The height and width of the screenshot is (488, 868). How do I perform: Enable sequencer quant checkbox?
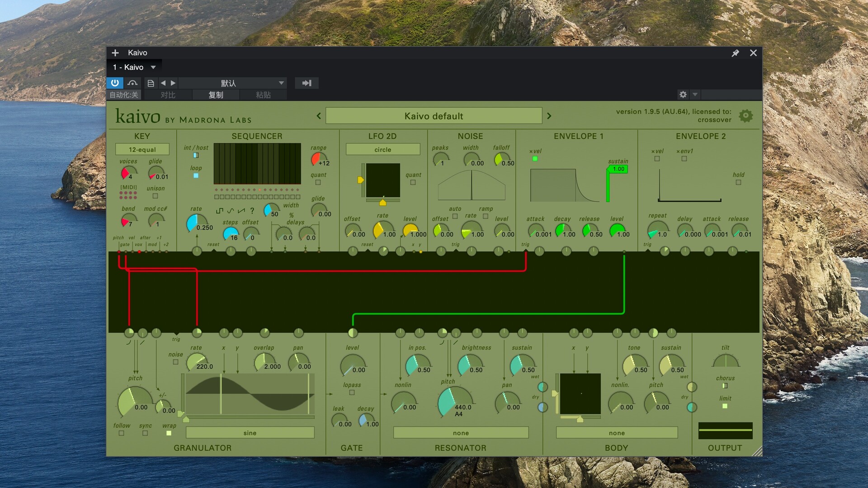click(x=318, y=183)
